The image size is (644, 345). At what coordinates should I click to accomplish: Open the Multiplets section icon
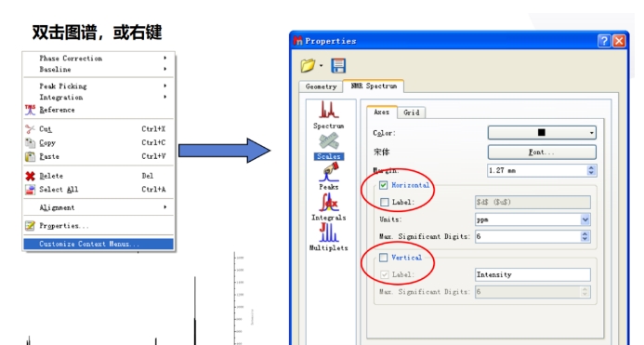(329, 232)
